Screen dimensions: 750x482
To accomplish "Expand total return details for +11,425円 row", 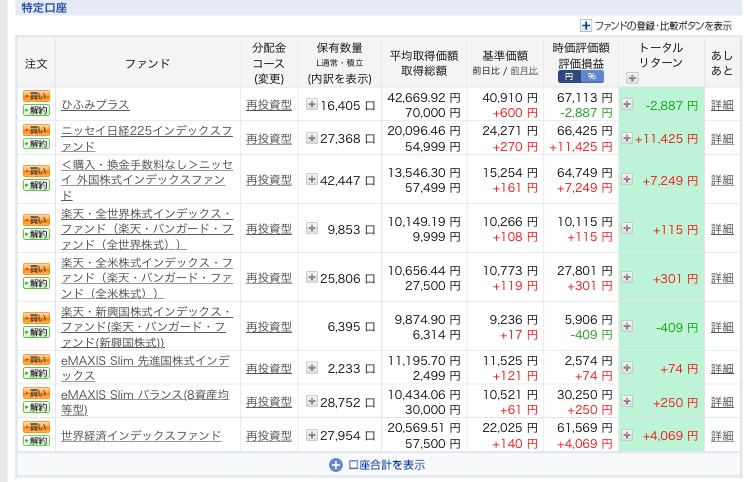I will (627, 138).
